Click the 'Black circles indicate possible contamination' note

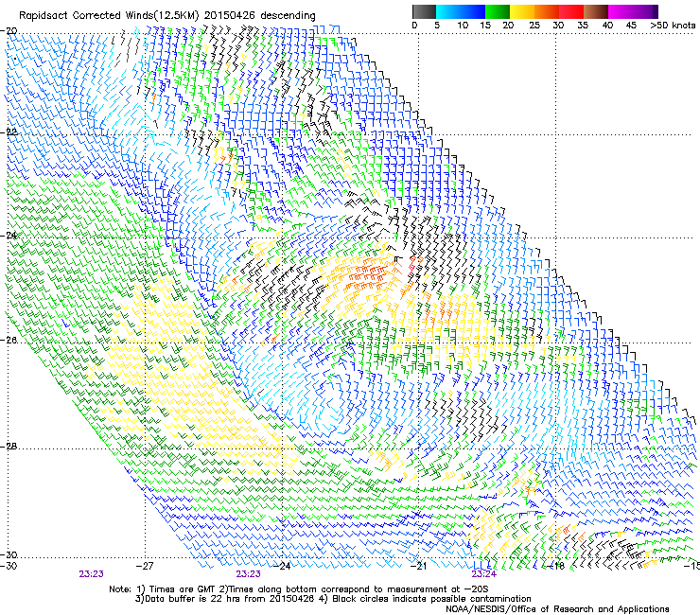(431, 599)
